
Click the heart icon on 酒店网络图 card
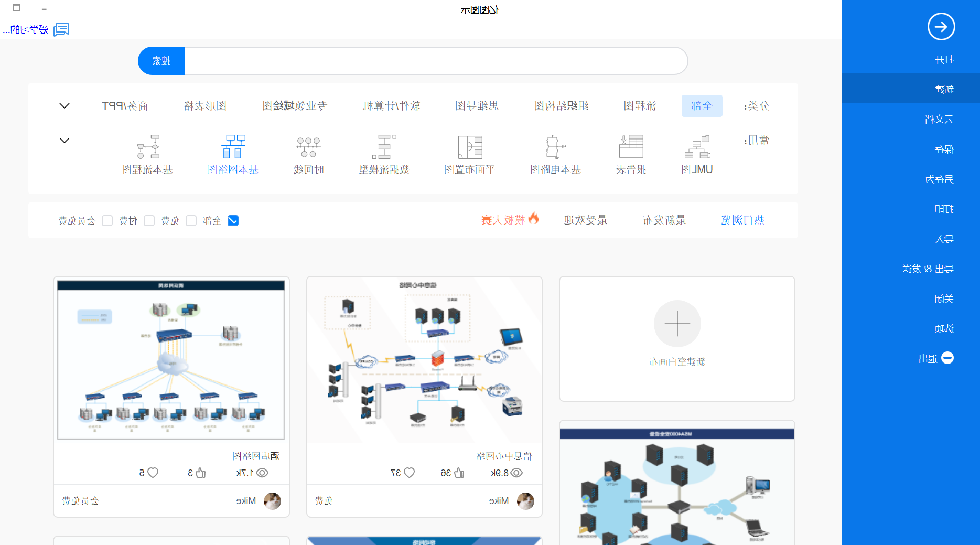[x=153, y=473]
